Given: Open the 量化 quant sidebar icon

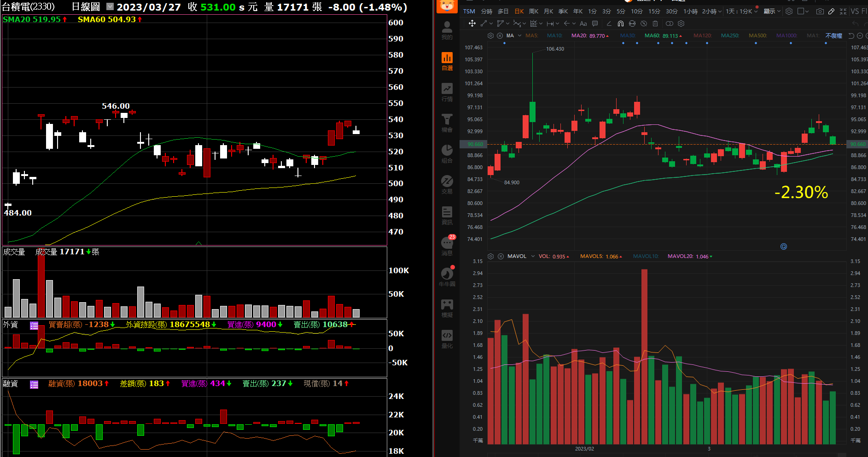Looking at the screenshot, I should click(447, 339).
